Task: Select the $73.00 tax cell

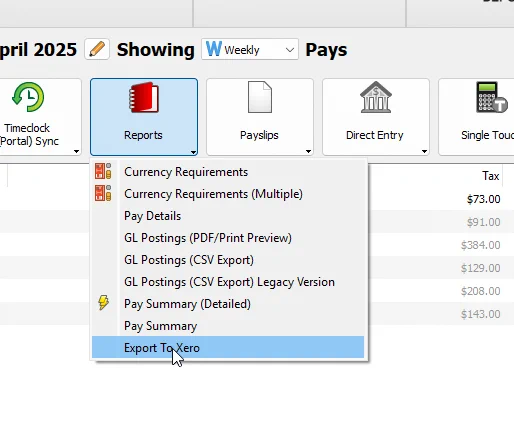Action: click(x=483, y=199)
